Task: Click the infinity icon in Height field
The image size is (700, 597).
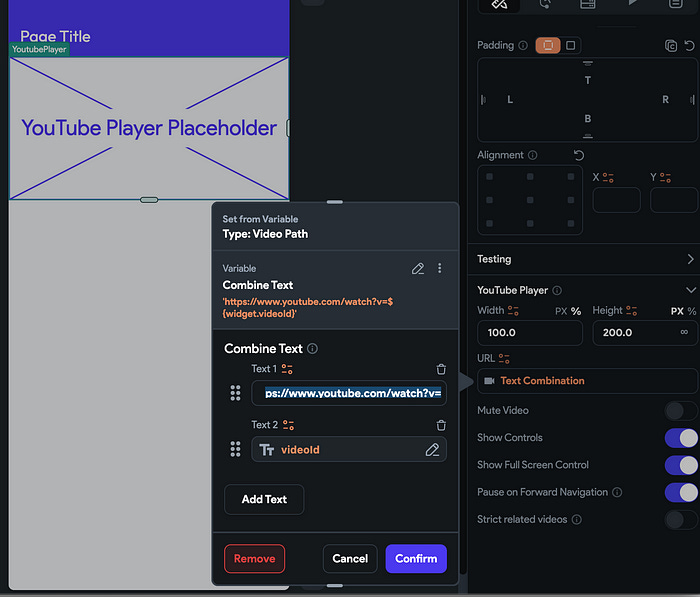Action: click(x=684, y=332)
